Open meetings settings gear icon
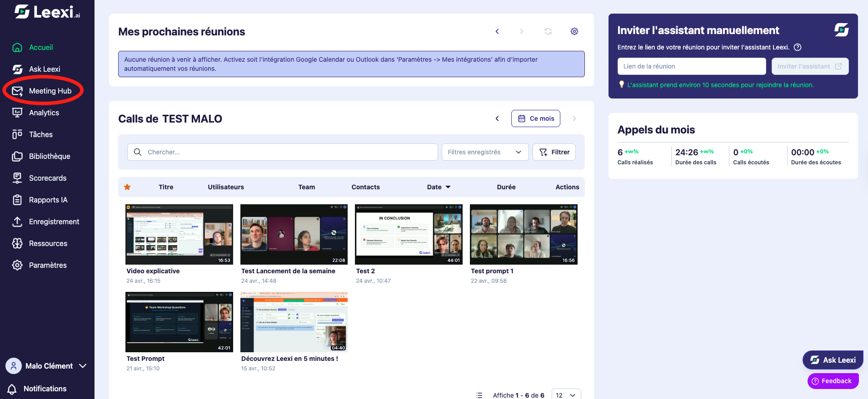This screenshot has height=399, width=868. (x=574, y=31)
